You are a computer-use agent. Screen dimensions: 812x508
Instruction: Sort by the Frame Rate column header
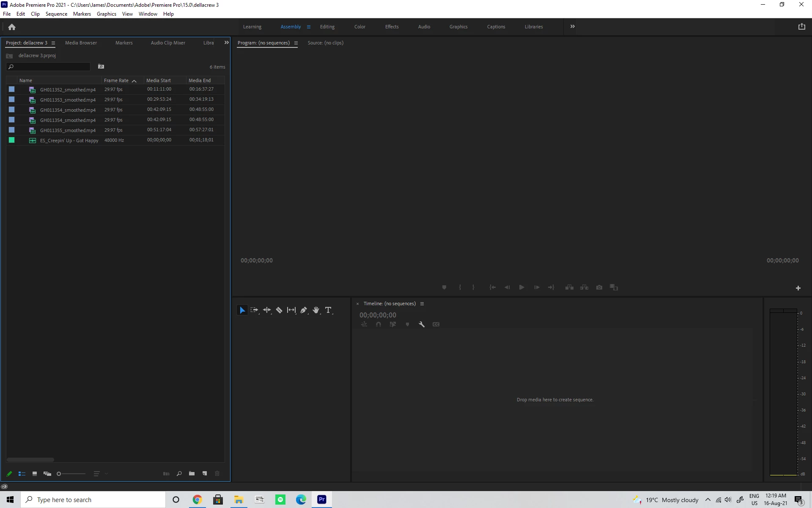point(116,80)
